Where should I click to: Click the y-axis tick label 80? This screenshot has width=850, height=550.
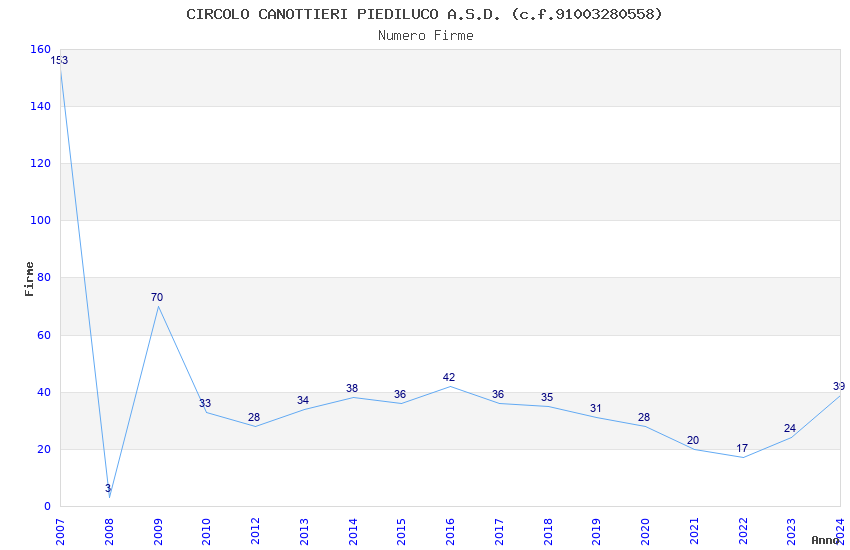click(44, 277)
